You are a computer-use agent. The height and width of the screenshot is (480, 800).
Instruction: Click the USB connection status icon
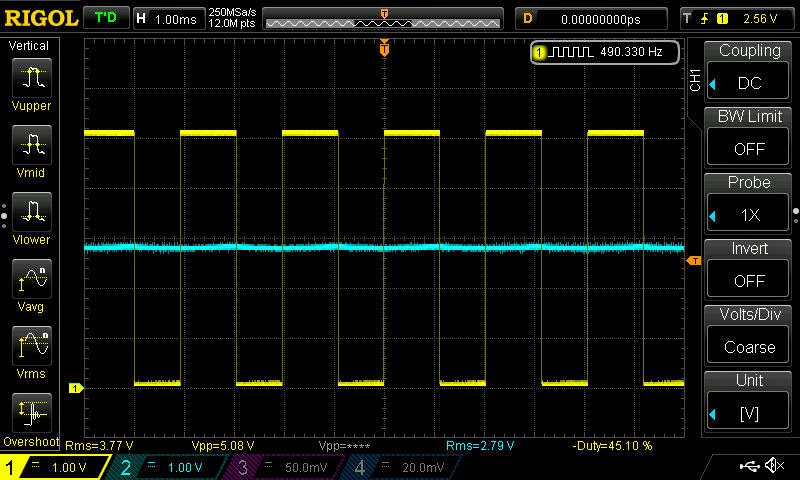pos(749,465)
